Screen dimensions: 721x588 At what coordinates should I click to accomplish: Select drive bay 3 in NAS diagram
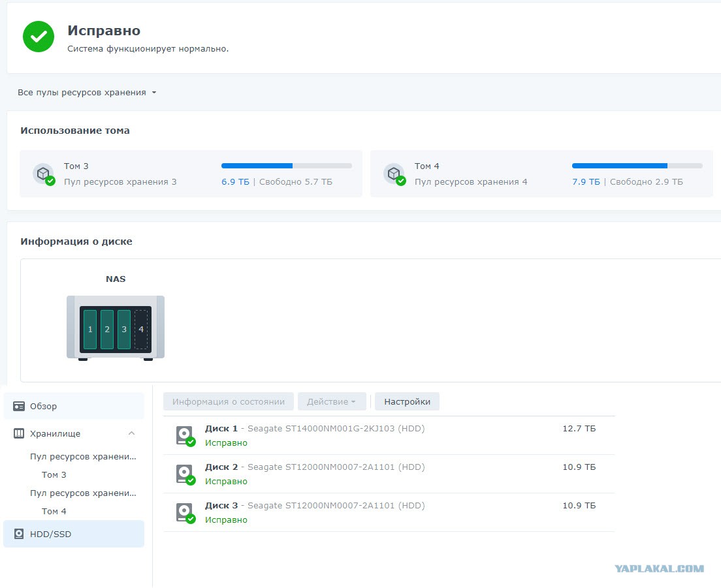point(124,330)
